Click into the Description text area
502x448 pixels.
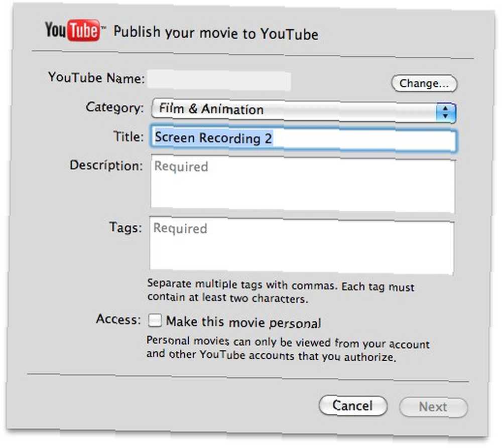pos(303,184)
